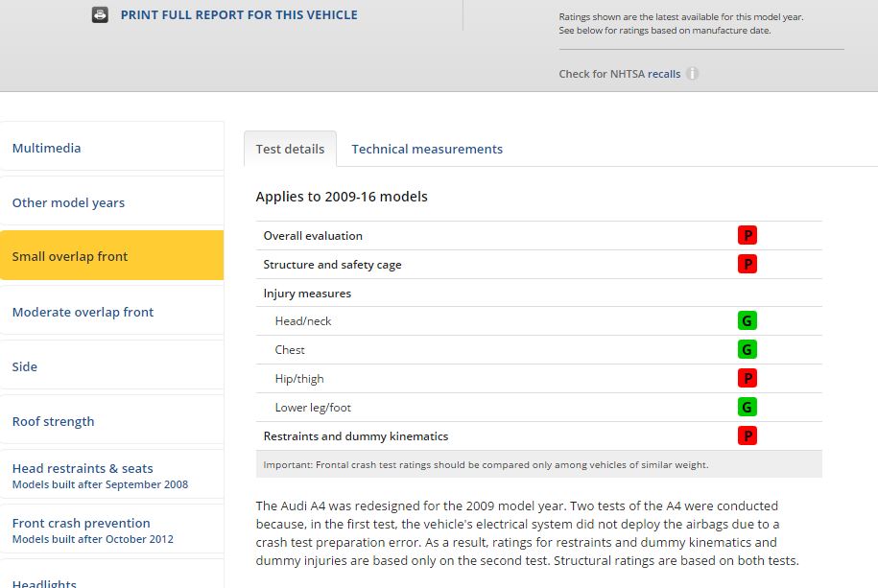The image size is (878, 588).
Task: Go to Moderate overlap front section
Action: (x=112, y=312)
